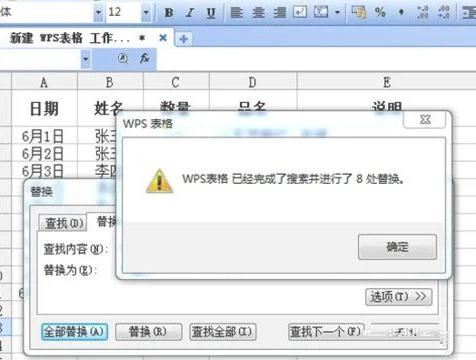
Task: Open merge cells dropdown arrow
Action: [x=337, y=12]
